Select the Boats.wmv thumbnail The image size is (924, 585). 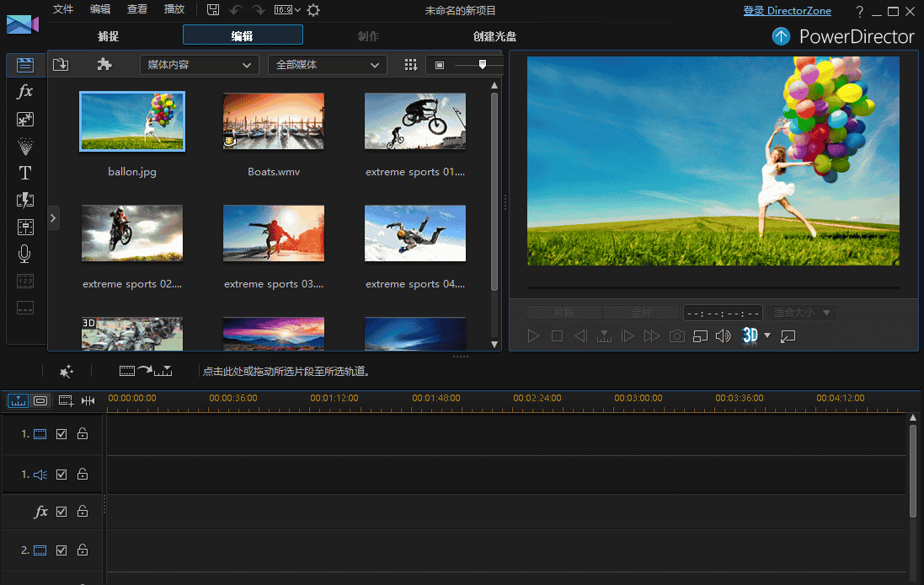tap(274, 122)
